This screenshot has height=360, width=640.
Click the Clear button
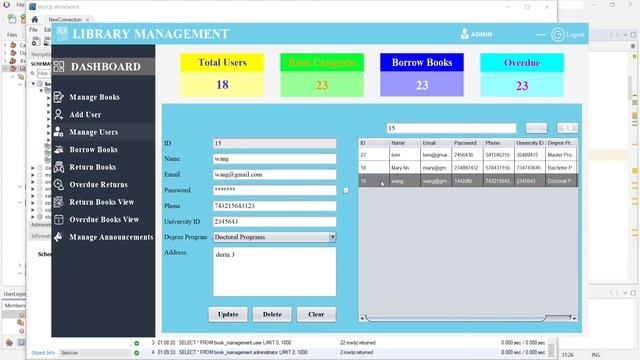point(316,314)
